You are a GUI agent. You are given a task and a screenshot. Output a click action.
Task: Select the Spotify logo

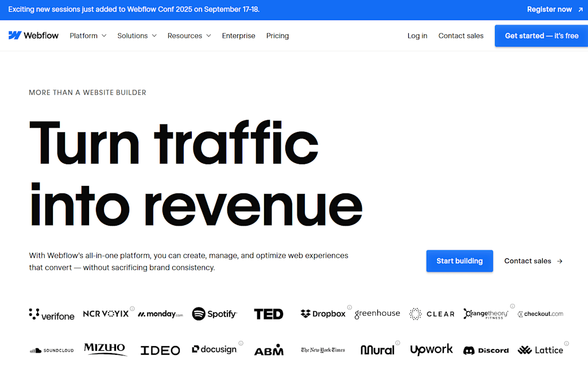point(214,313)
